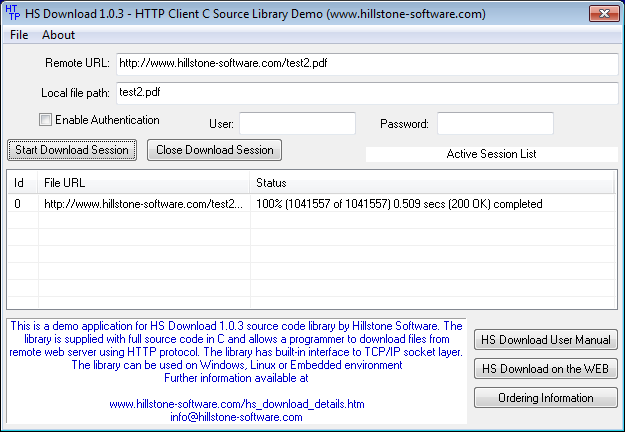The height and width of the screenshot is (432, 625).
Task: Select the http://www.hillstone-software.com/test2... file URL cell
Action: click(143, 204)
